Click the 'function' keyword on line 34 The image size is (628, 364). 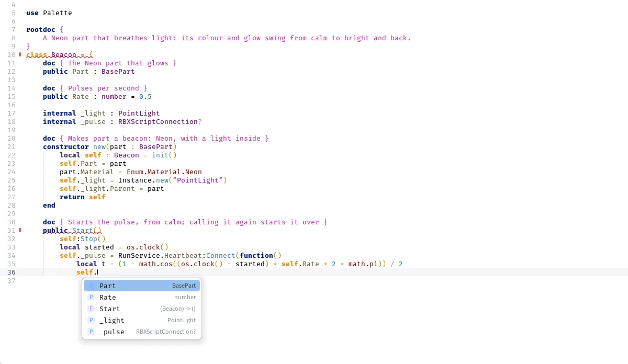pos(256,255)
